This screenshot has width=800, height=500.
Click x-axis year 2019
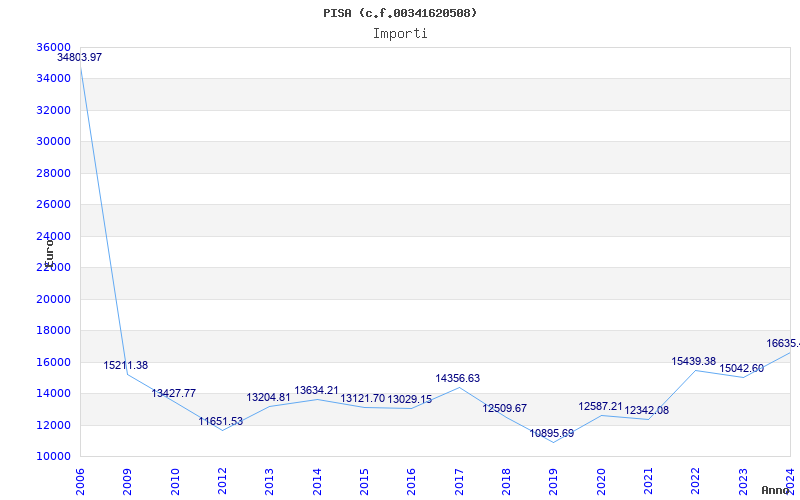point(554,482)
